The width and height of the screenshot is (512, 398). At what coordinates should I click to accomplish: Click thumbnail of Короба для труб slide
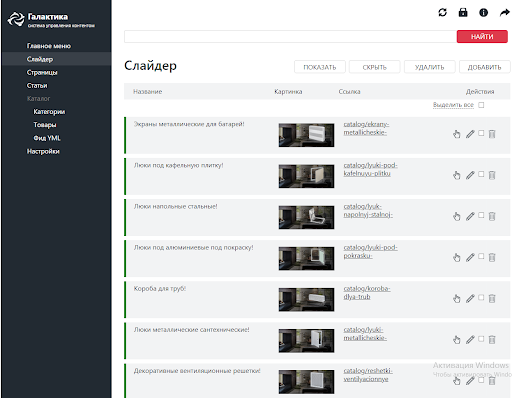(x=306, y=300)
